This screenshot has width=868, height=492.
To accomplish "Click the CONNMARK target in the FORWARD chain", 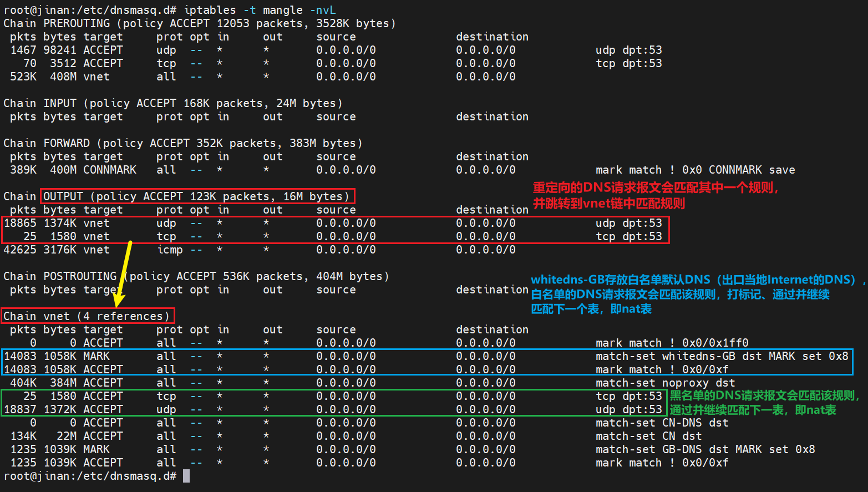I will [110, 170].
